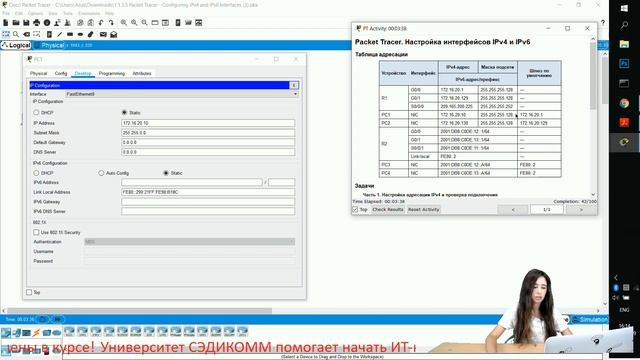
Task: Open the Options menu
Action: 35,13
